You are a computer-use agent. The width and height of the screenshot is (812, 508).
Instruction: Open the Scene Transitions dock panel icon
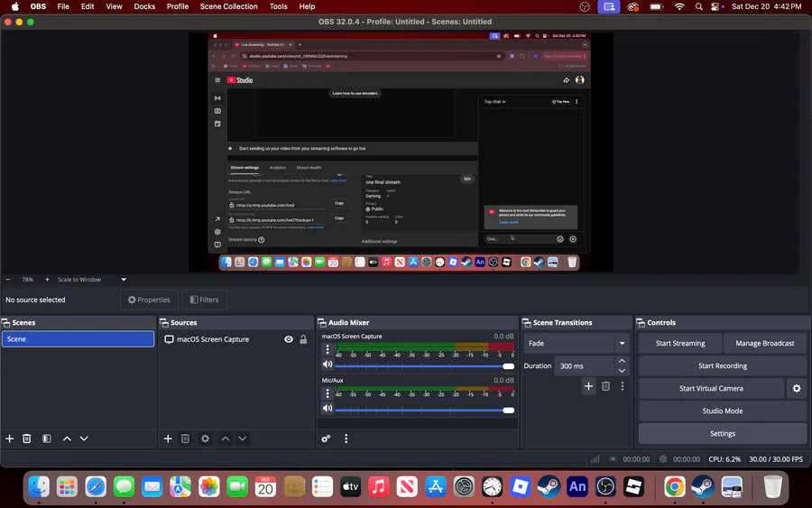click(x=527, y=323)
